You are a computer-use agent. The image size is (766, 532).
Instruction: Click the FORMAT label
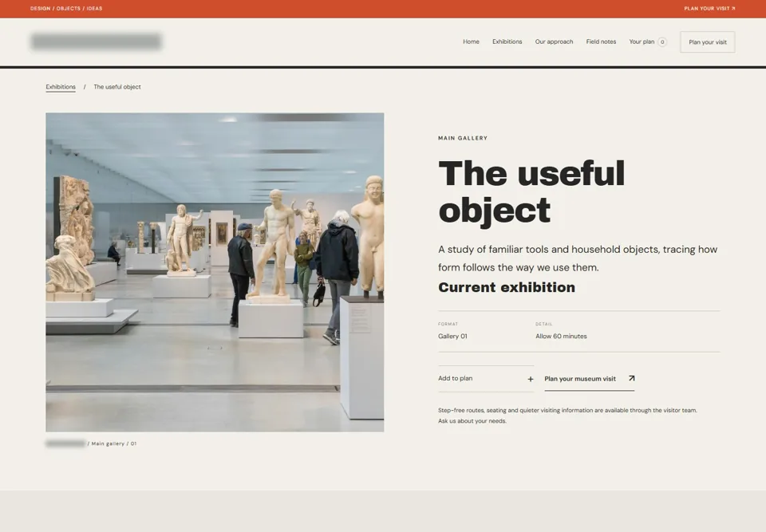[448, 324]
